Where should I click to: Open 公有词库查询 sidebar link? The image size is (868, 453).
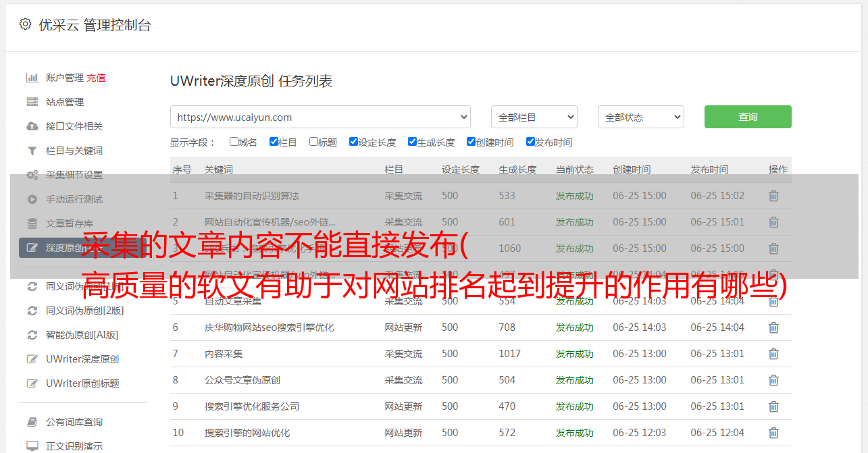click(x=74, y=422)
